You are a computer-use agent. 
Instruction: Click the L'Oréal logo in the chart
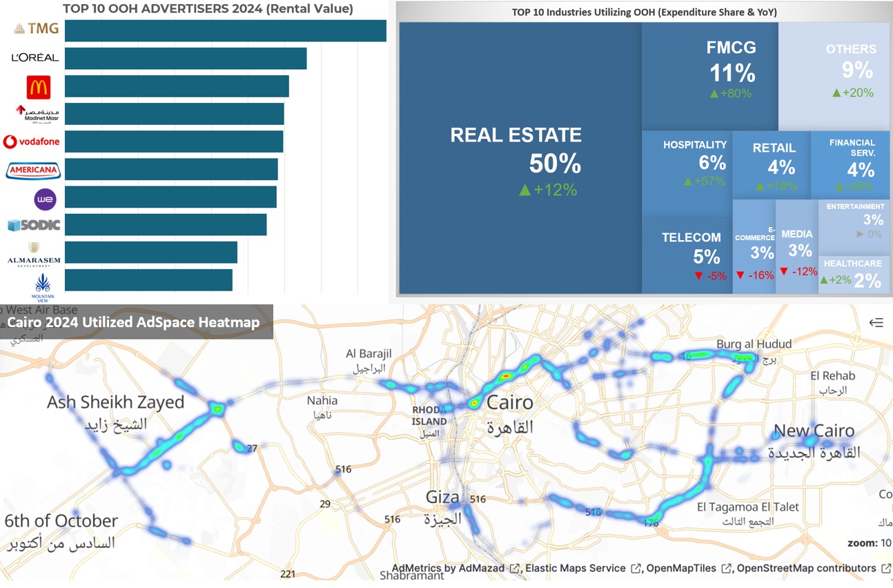pyautogui.click(x=35, y=58)
